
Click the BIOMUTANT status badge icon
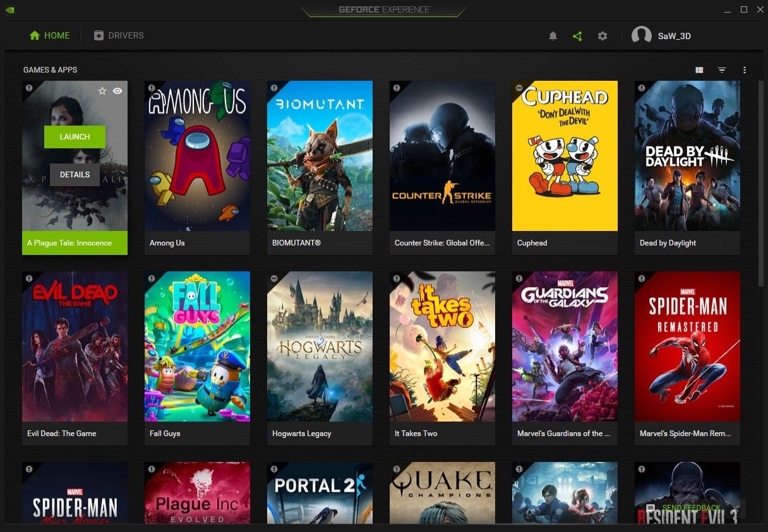273,88
